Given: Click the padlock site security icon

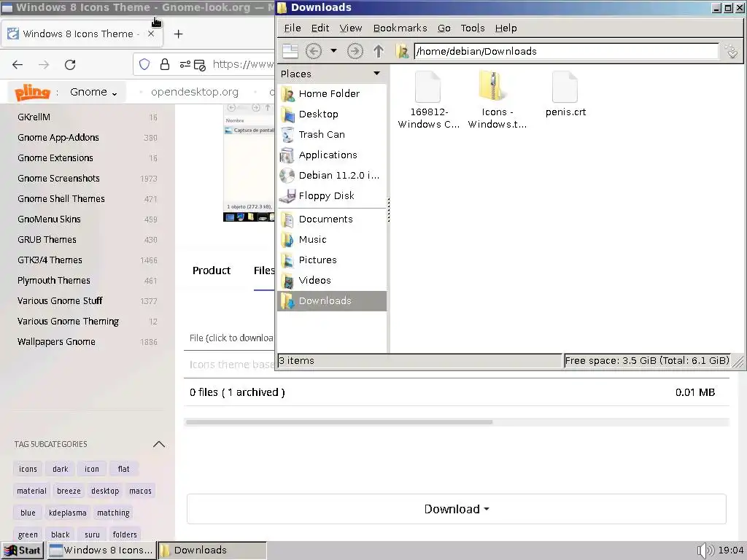Looking at the screenshot, I should point(165,64).
